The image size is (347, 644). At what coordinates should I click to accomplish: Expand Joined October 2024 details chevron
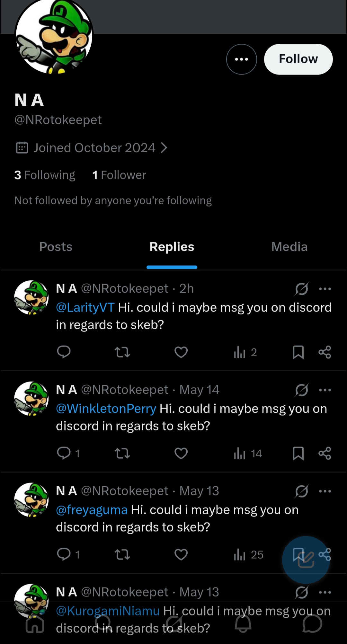tap(164, 148)
